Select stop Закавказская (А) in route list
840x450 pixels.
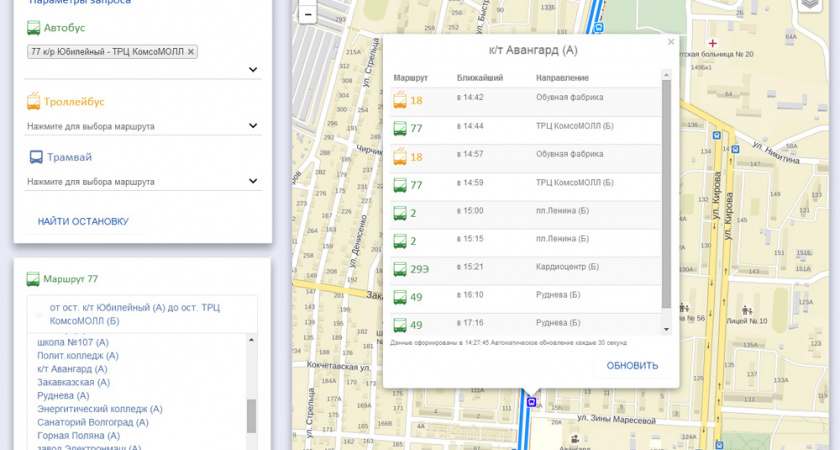click(x=73, y=382)
